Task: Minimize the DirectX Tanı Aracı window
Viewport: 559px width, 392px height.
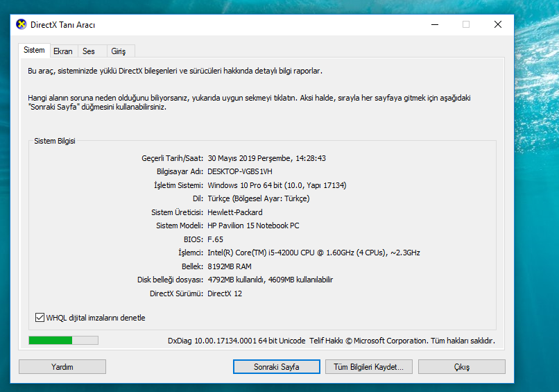Action: point(435,24)
